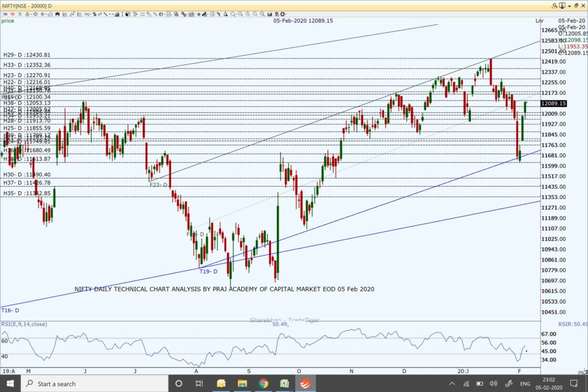Open the dropdown arrow beside the chain link icon
The height and width of the screenshot is (392, 588).
[187, 14]
